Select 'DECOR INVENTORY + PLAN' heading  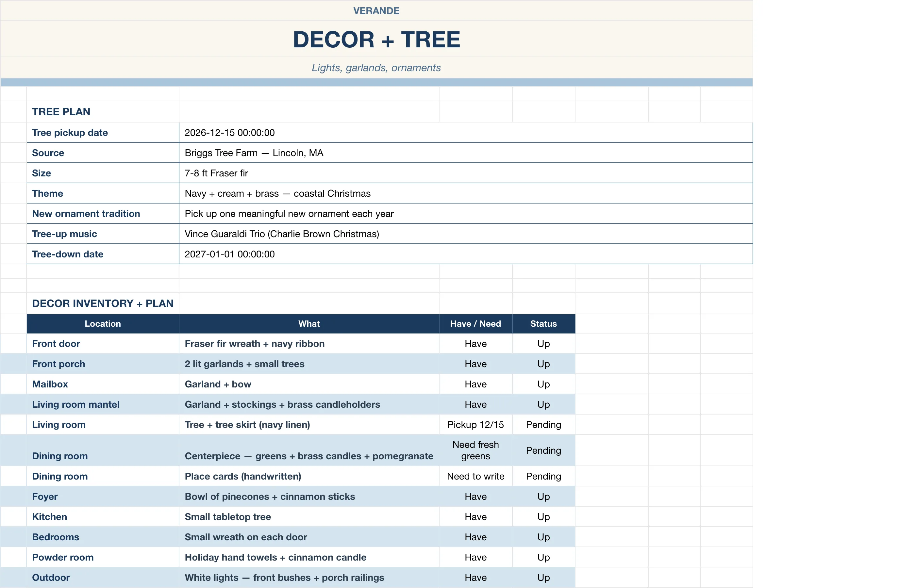(103, 303)
